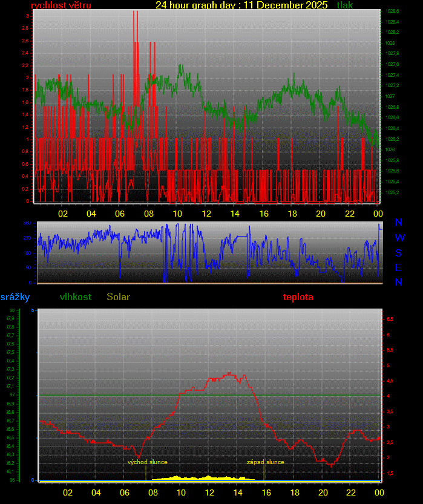Click hour "22" on temperature graph axis

point(350,493)
